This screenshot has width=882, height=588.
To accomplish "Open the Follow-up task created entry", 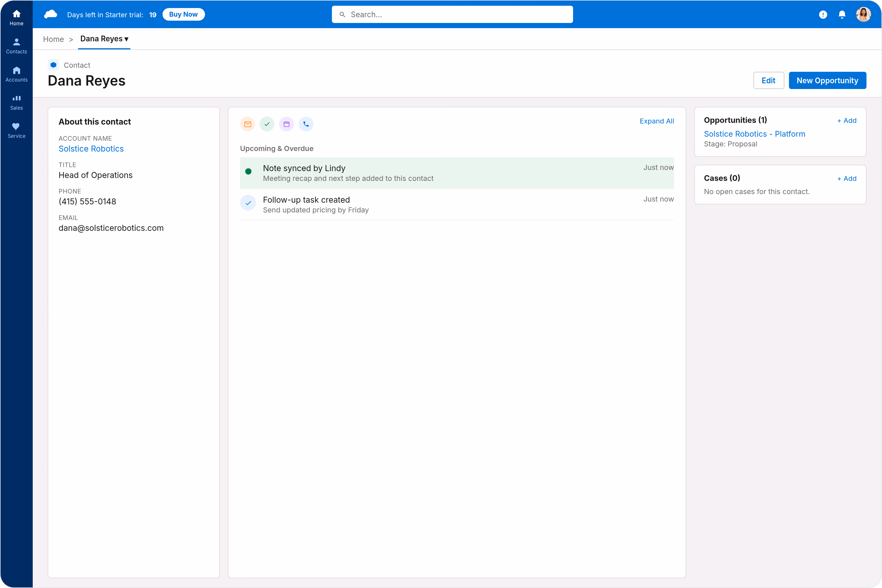I will coord(457,204).
